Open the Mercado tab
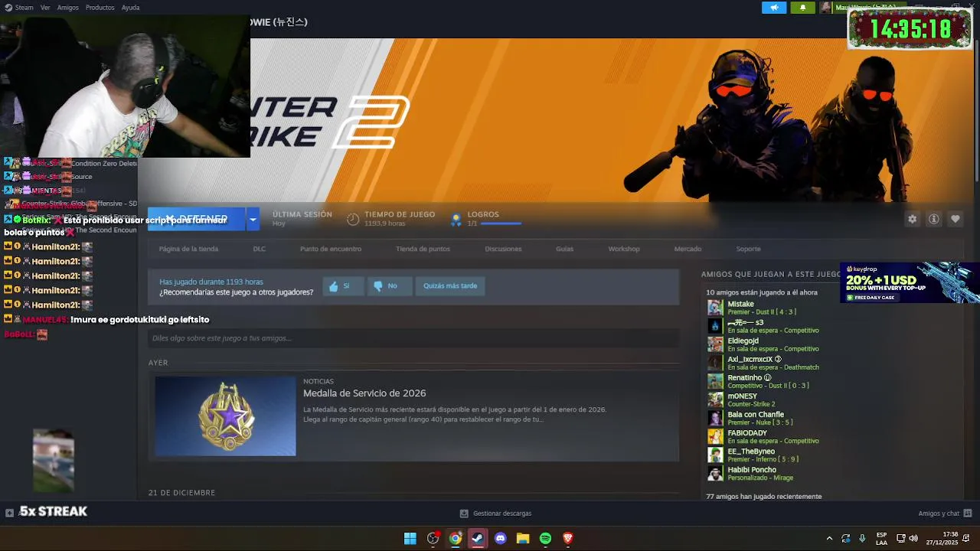 tap(688, 249)
